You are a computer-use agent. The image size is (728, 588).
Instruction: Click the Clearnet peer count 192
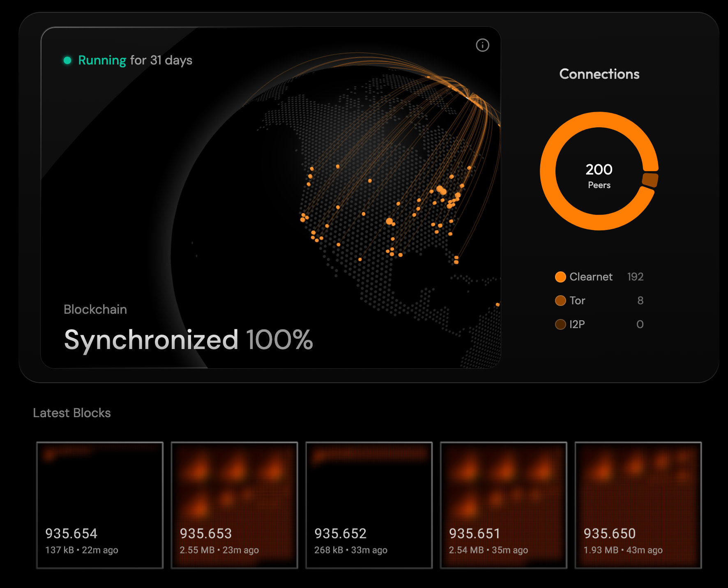coord(635,277)
